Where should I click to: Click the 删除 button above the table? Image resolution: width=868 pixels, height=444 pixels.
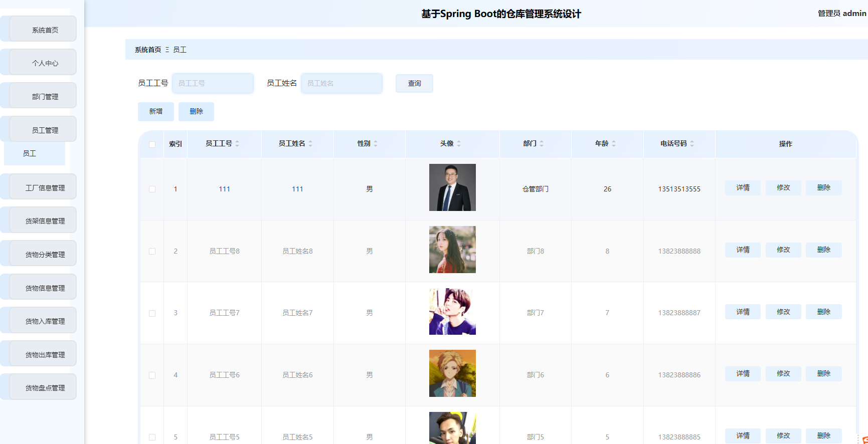point(196,111)
